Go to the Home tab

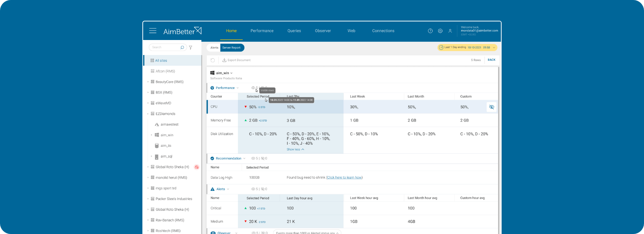tap(231, 31)
